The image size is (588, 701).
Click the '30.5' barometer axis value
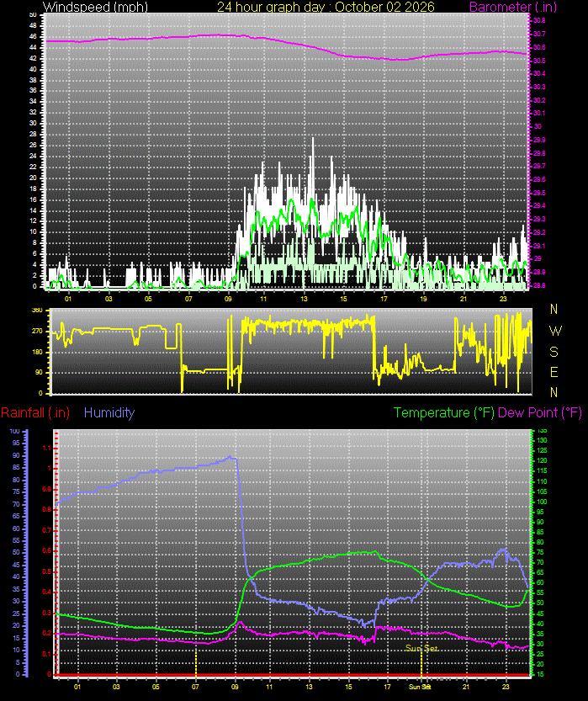[539, 61]
